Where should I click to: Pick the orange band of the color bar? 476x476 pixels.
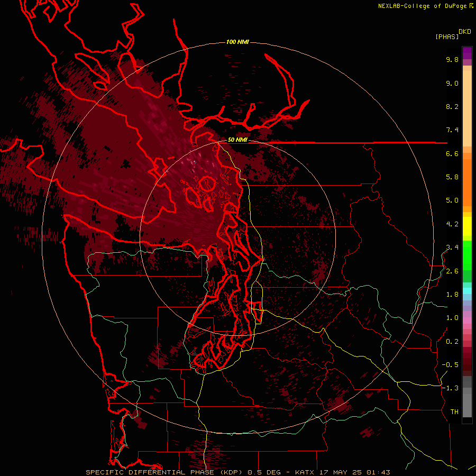pos(467,182)
